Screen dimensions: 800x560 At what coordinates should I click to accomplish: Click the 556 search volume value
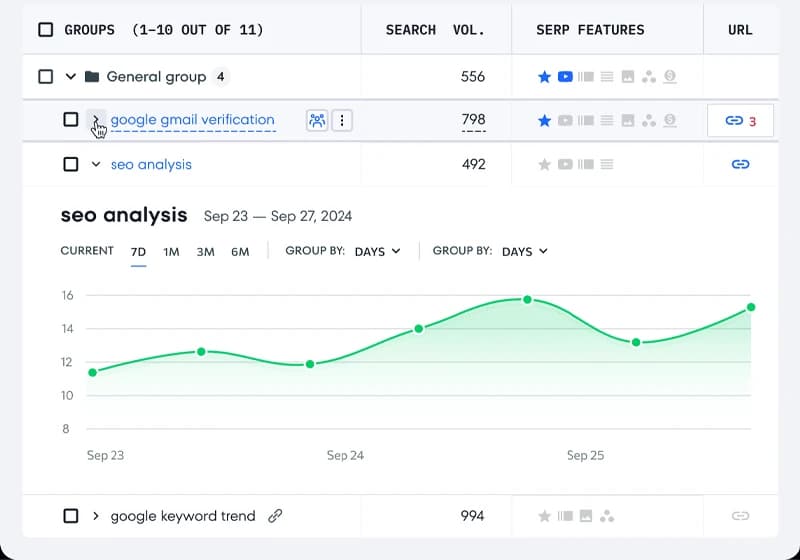click(472, 77)
